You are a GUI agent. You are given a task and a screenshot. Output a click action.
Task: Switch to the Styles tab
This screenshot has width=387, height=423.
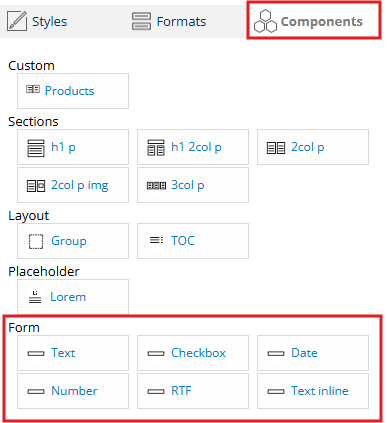click(37, 21)
